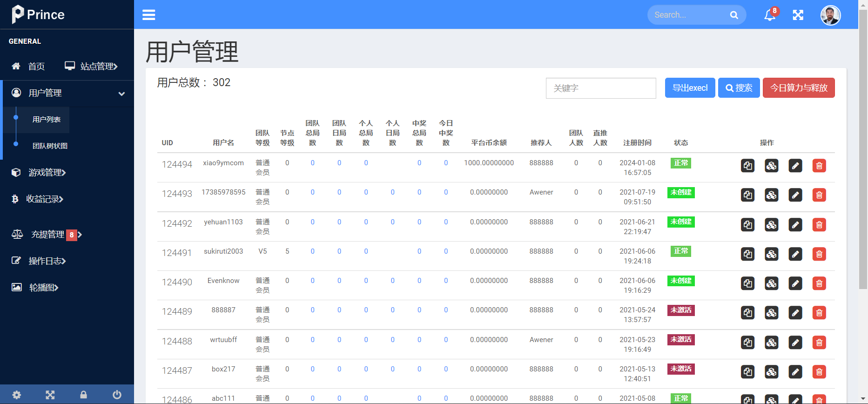Screen dimensions: 868x404
Task: Expand the 收益记录 sidebar menu
Action: pos(37,199)
